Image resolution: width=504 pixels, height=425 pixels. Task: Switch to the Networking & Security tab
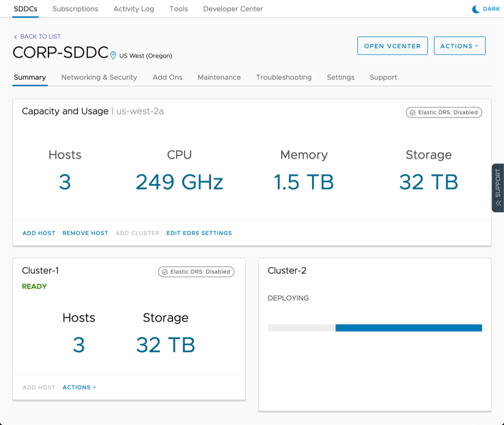point(98,77)
